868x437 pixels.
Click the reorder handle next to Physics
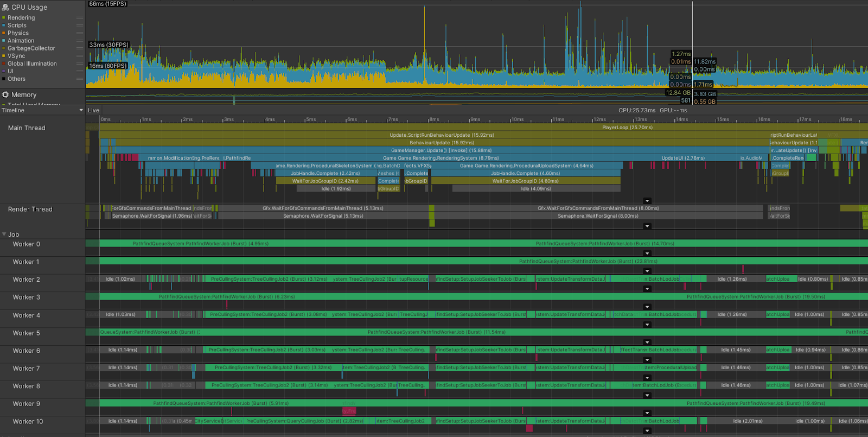tap(80, 33)
